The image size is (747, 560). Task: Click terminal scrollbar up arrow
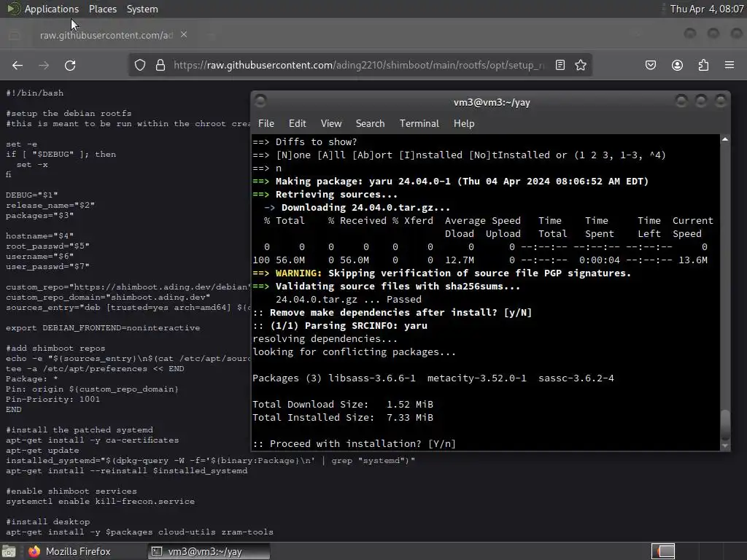(724, 139)
